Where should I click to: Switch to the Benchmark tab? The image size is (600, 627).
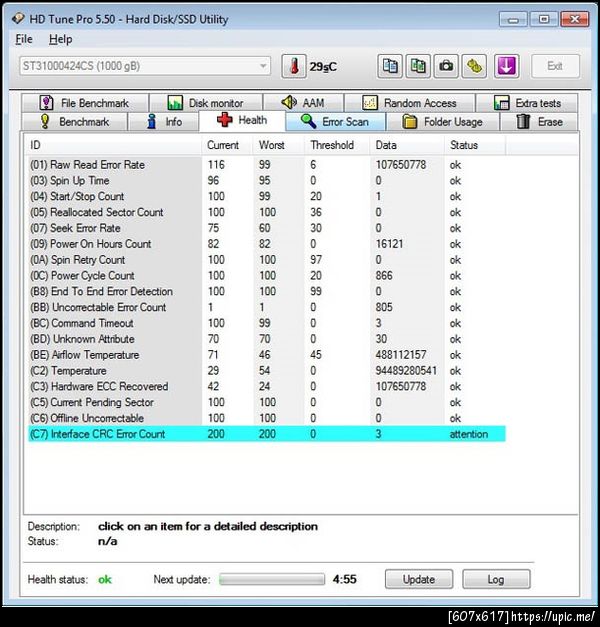click(x=74, y=122)
